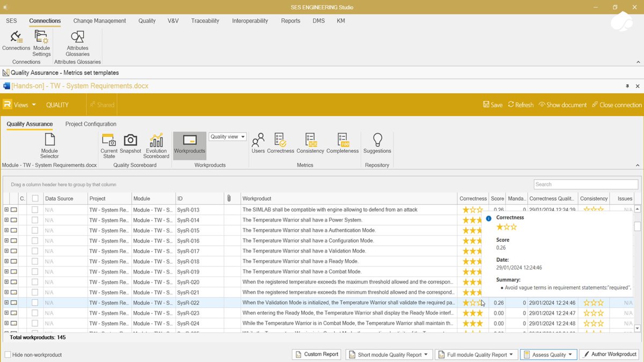Switch to Project Configuration tab
Screen dimensions: 644x362
pyautogui.click(x=91, y=124)
